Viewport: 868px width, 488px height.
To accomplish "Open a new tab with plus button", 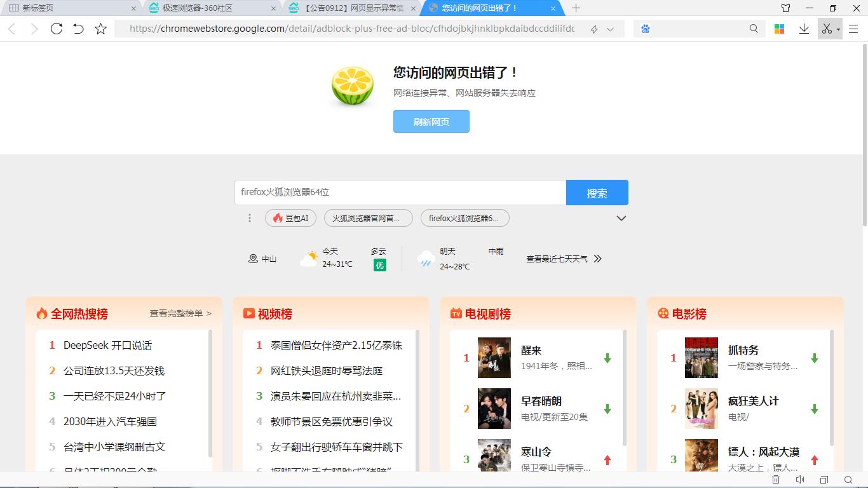I will (x=576, y=8).
